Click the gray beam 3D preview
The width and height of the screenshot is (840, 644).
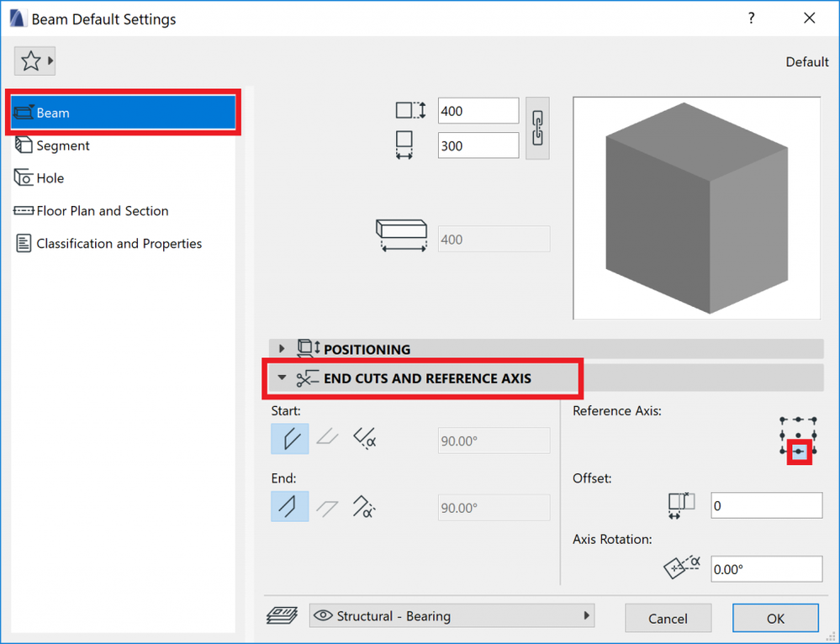coord(696,208)
